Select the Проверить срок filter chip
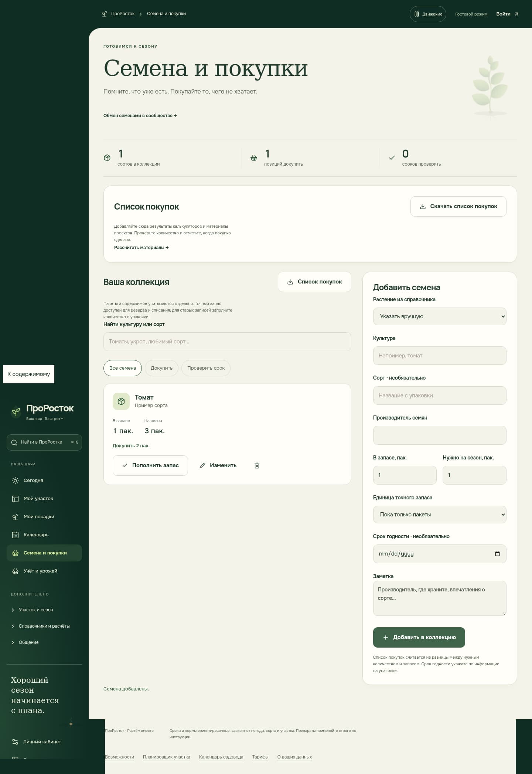 tap(206, 368)
